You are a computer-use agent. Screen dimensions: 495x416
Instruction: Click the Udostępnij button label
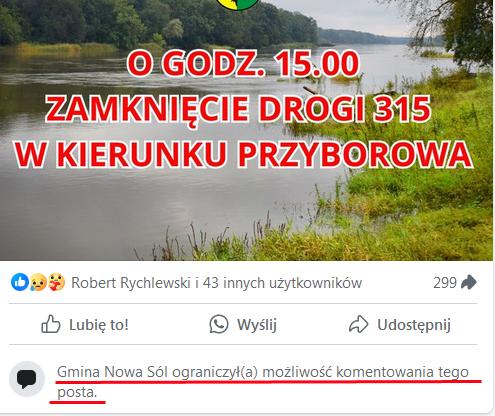click(414, 325)
